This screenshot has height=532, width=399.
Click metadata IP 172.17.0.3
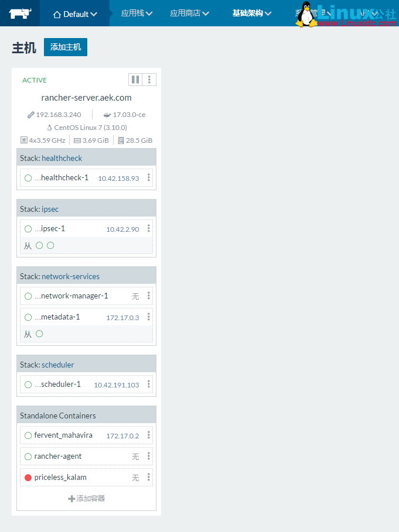tap(122, 318)
